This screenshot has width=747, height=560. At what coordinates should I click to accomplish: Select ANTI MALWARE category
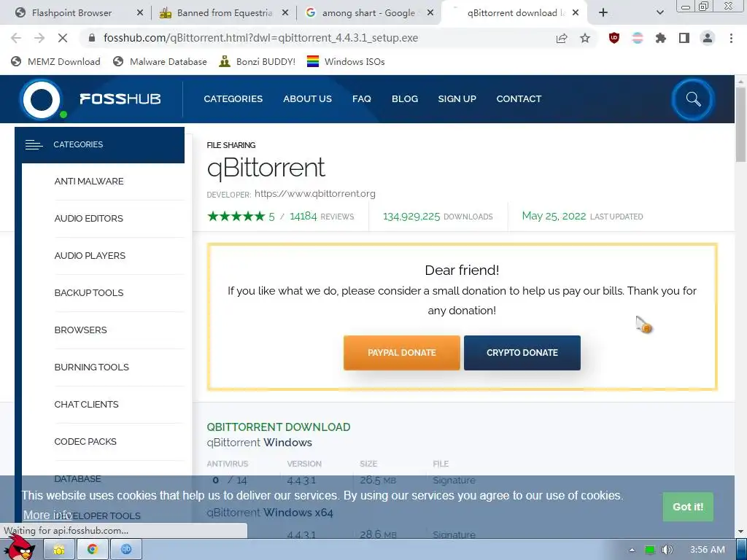coord(89,182)
